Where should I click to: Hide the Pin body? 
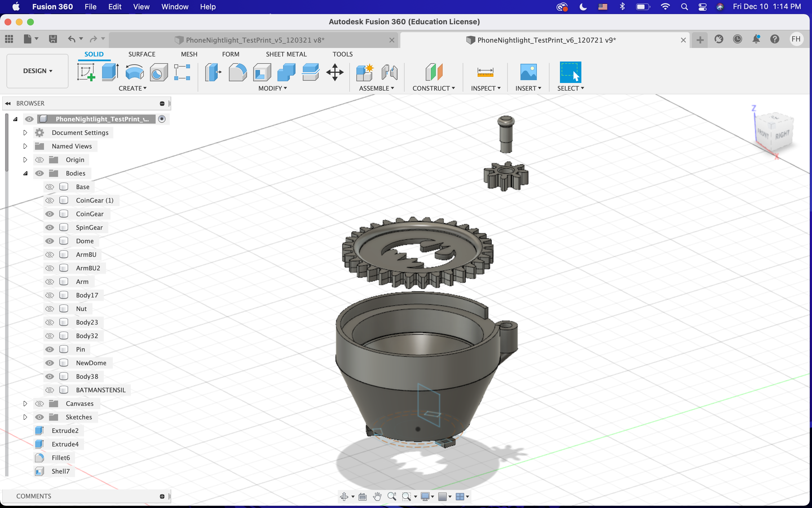click(x=50, y=349)
